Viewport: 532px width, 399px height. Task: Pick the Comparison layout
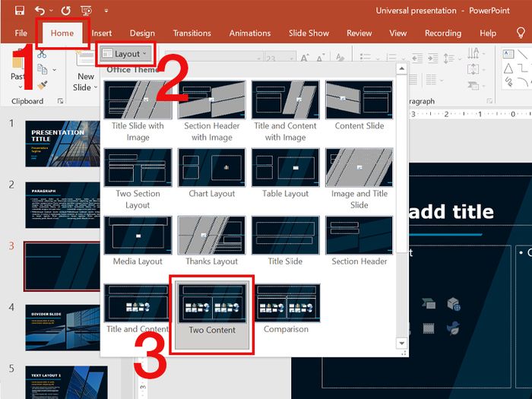[x=287, y=307]
